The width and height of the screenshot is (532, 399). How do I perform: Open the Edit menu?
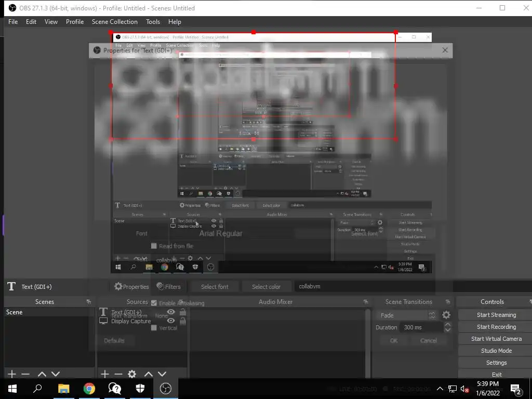coord(31,22)
